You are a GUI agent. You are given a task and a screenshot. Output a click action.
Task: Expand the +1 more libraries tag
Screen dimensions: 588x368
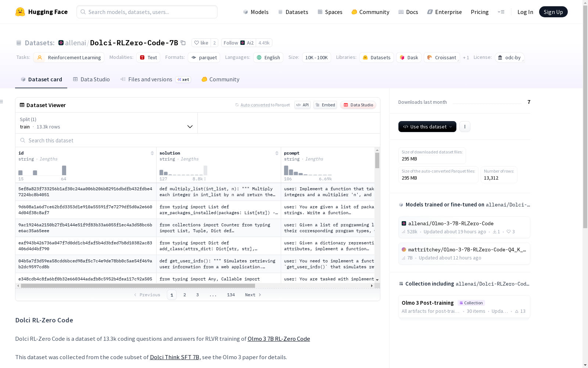[466, 57]
